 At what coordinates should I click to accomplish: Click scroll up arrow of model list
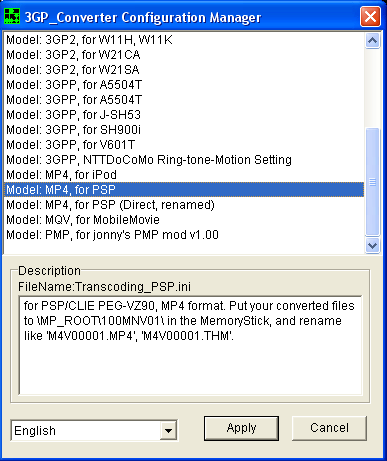[372, 41]
